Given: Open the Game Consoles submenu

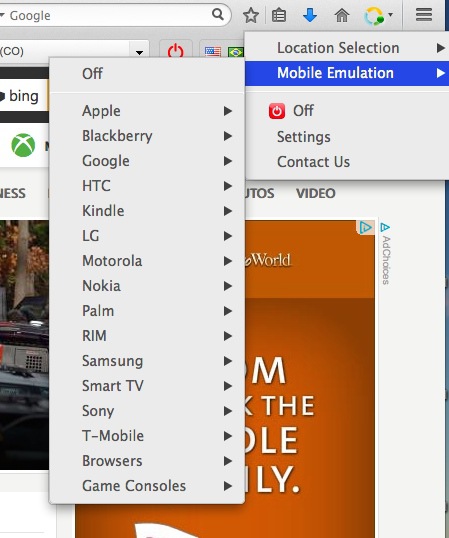Looking at the screenshot, I should 147,486.
